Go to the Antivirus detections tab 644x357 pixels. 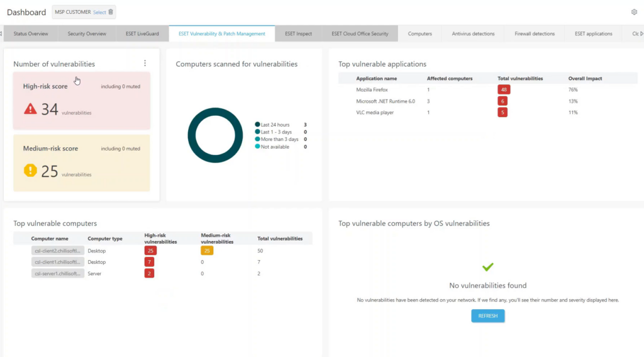tap(473, 33)
